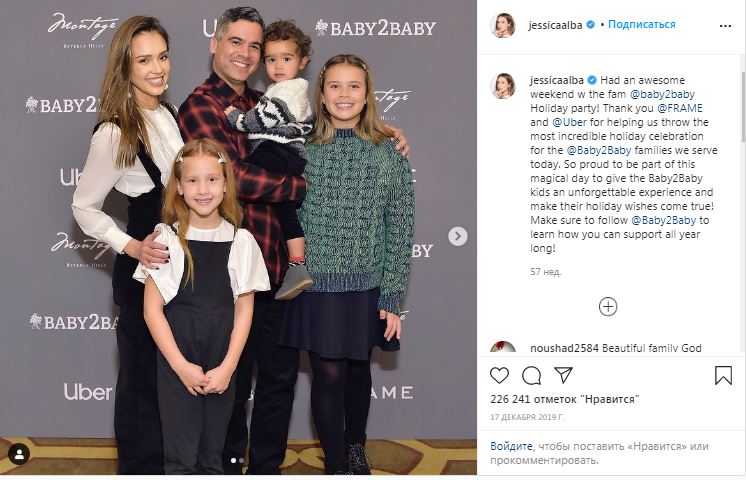
Task: Open jessicaalba avatar beside the caption
Action: click(x=502, y=86)
